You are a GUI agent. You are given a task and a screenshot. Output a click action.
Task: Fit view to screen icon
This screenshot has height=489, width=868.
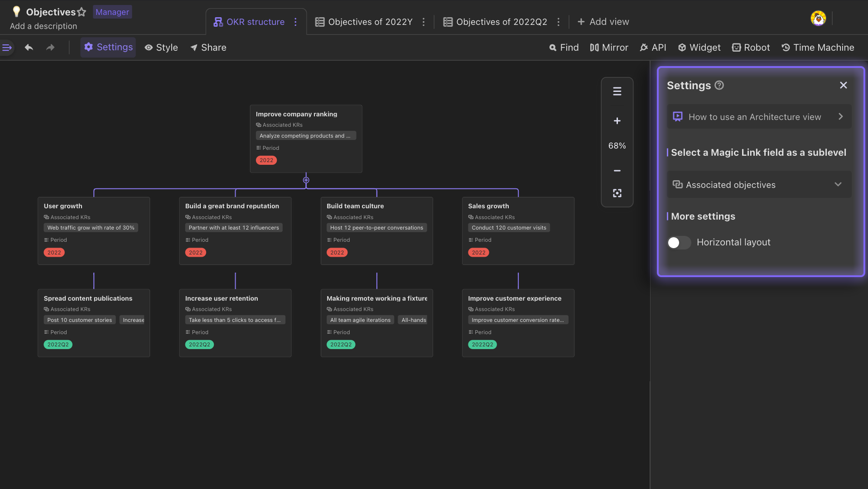coord(617,193)
